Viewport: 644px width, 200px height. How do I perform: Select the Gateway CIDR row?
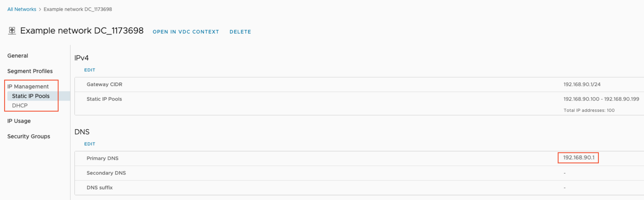point(359,84)
